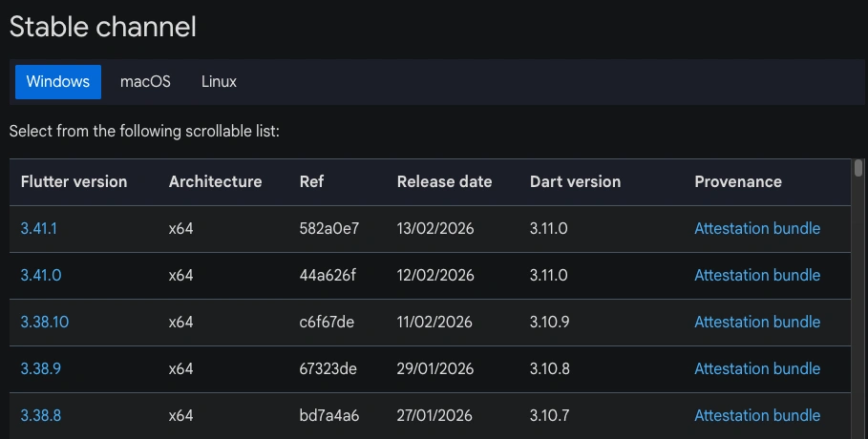Click the Release date column header

445,181
